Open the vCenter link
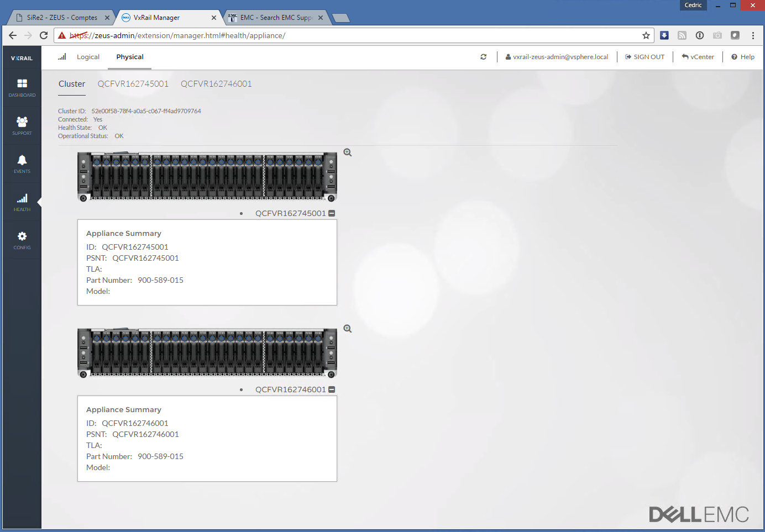This screenshot has height=532, width=765. point(698,57)
